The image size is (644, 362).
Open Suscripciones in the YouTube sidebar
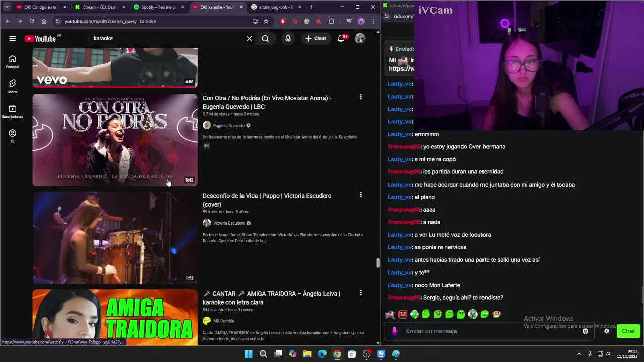(13, 111)
